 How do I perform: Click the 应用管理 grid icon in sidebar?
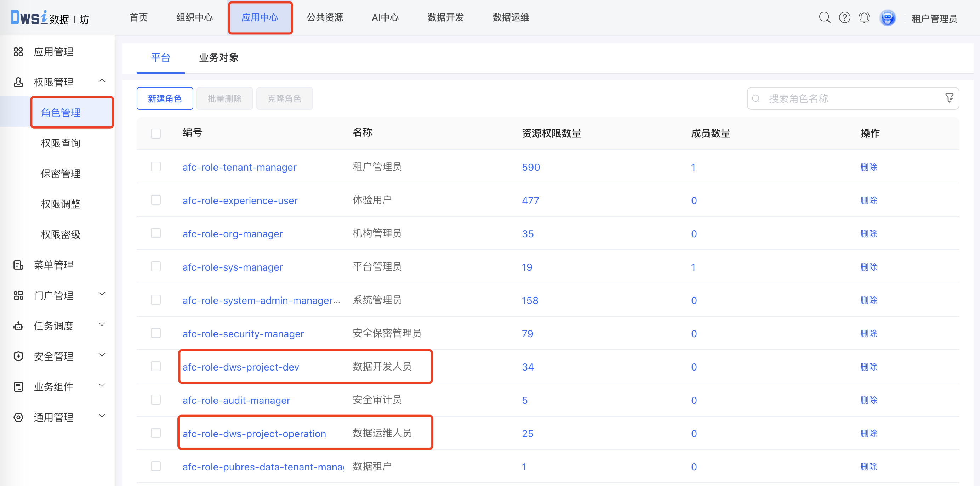[x=18, y=52]
